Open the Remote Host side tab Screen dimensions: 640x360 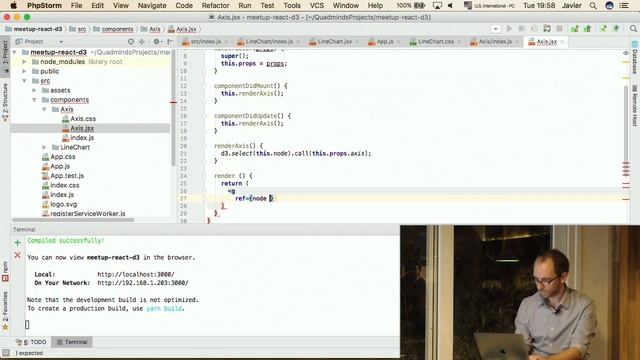point(635,106)
